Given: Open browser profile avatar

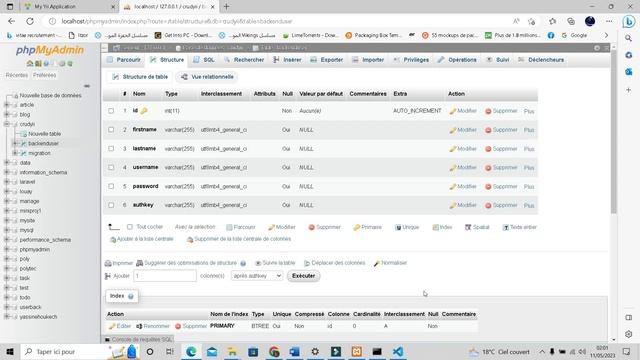Looking at the screenshot, I should tap(590, 21).
